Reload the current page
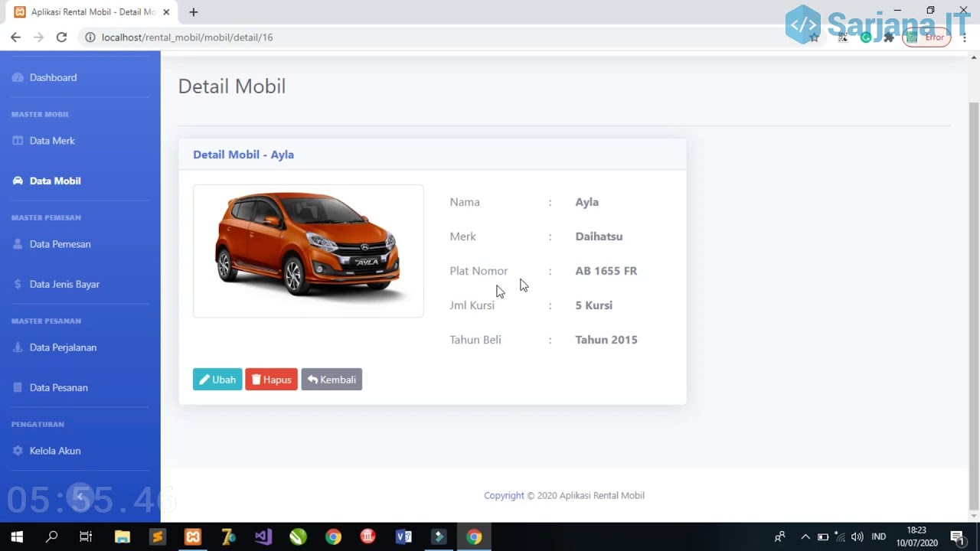Screen dimensions: 980x551 (x=61, y=37)
